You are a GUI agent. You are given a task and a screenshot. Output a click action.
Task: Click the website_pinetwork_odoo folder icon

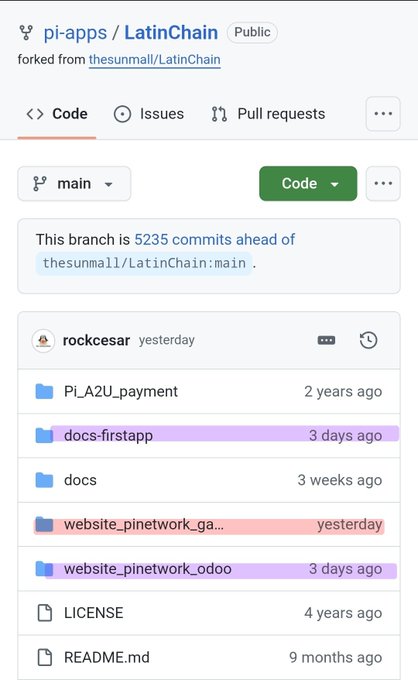pos(44,569)
